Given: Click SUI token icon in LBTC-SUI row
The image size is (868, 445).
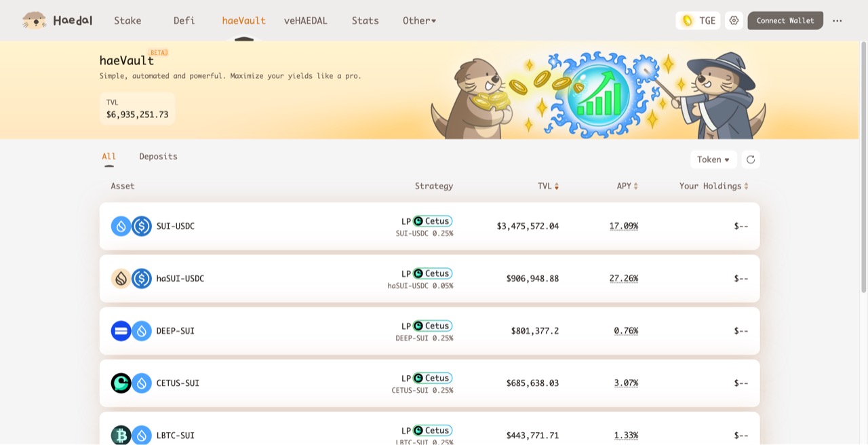Looking at the screenshot, I should pos(141,435).
